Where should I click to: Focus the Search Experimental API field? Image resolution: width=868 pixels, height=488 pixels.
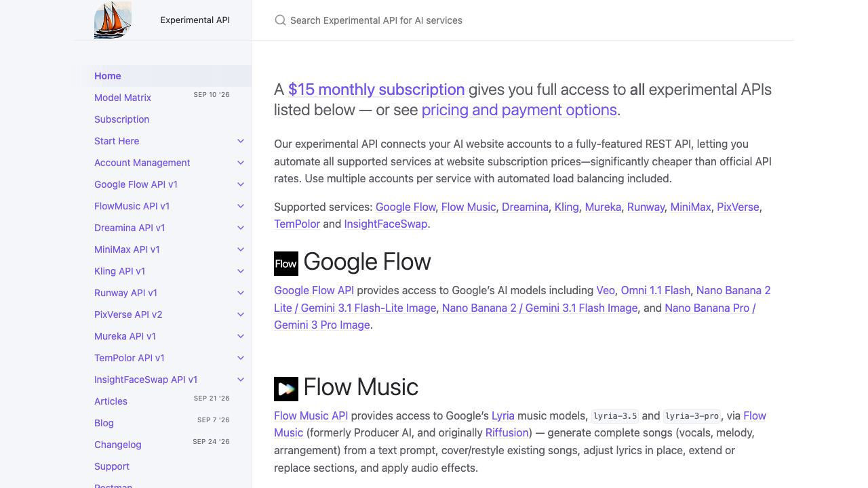[523, 20]
